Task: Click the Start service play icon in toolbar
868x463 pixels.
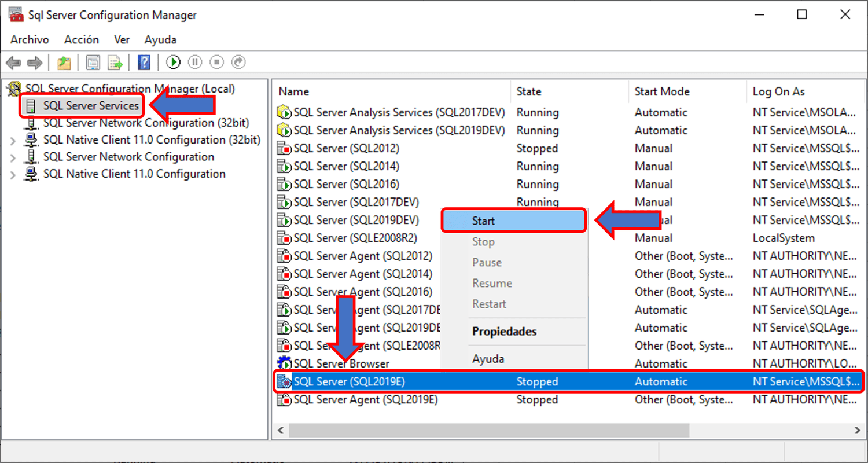Action: coord(173,62)
